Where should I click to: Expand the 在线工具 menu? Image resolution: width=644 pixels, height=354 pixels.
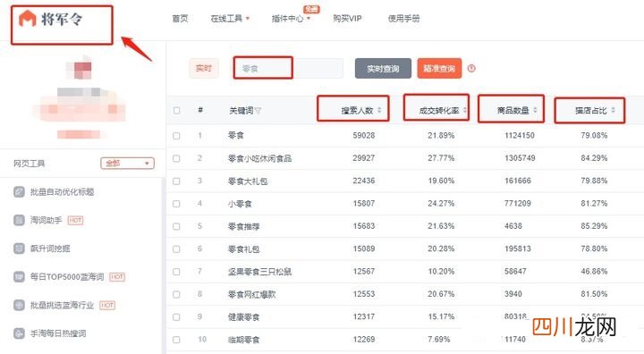[230, 19]
